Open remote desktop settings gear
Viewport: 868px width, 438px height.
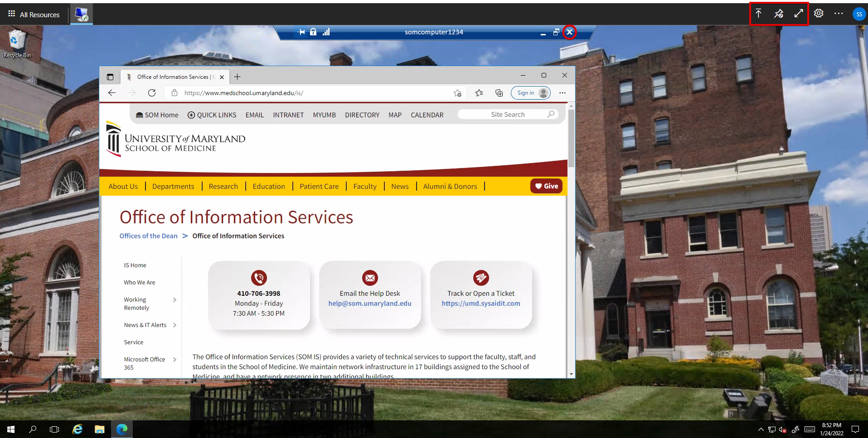(x=818, y=14)
